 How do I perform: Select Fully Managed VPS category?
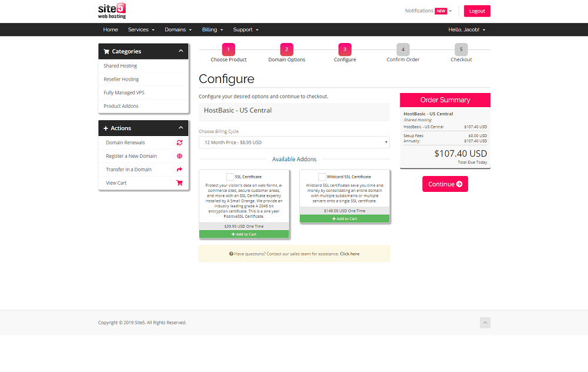[143, 93]
